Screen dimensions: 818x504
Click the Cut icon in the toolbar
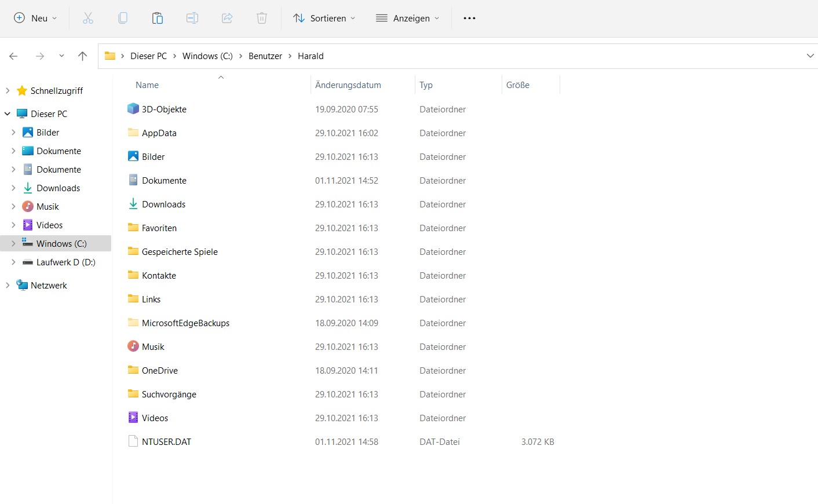[x=88, y=18]
